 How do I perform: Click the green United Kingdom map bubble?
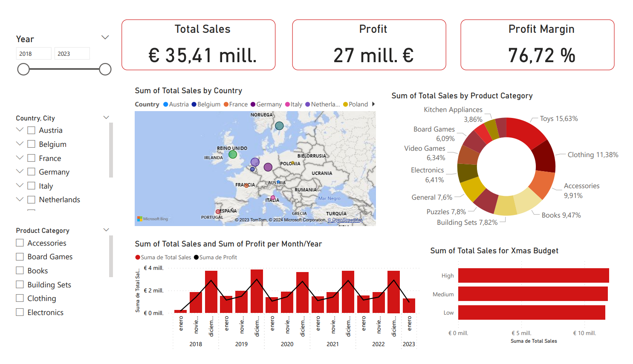[233, 154]
